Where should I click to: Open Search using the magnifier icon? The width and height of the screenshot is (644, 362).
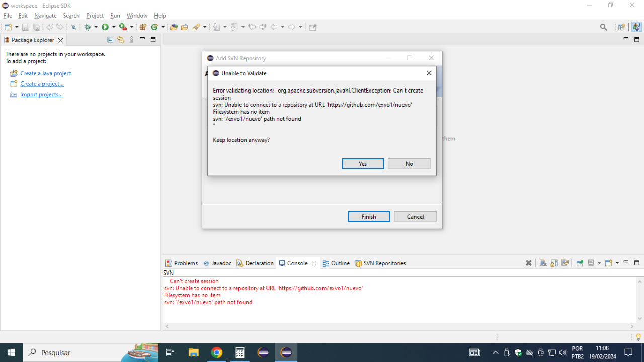(x=603, y=27)
